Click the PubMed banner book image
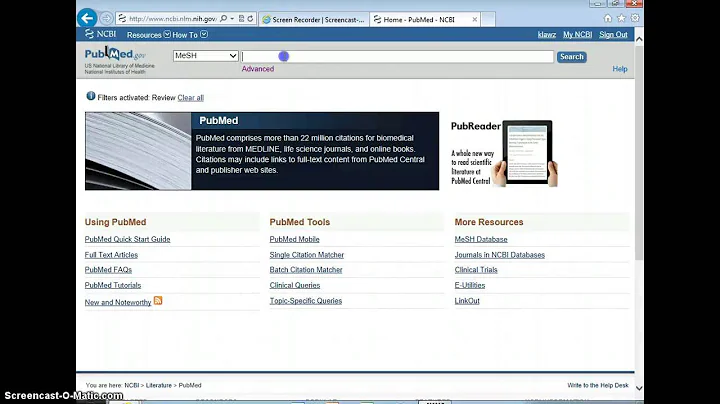Viewport: 720px width, 404px height. (x=138, y=151)
